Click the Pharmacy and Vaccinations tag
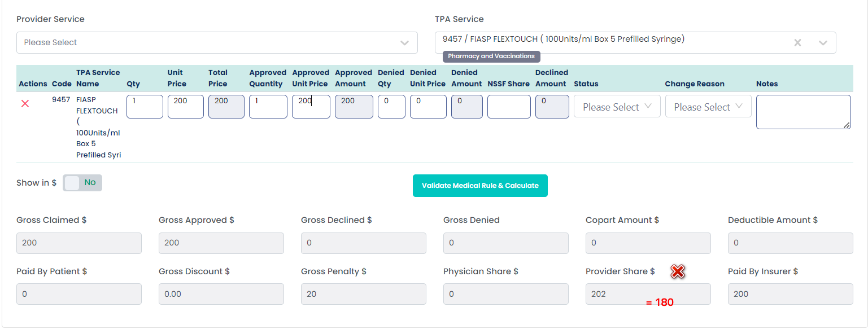Screen dimensions: 868x329 pyautogui.click(x=491, y=56)
